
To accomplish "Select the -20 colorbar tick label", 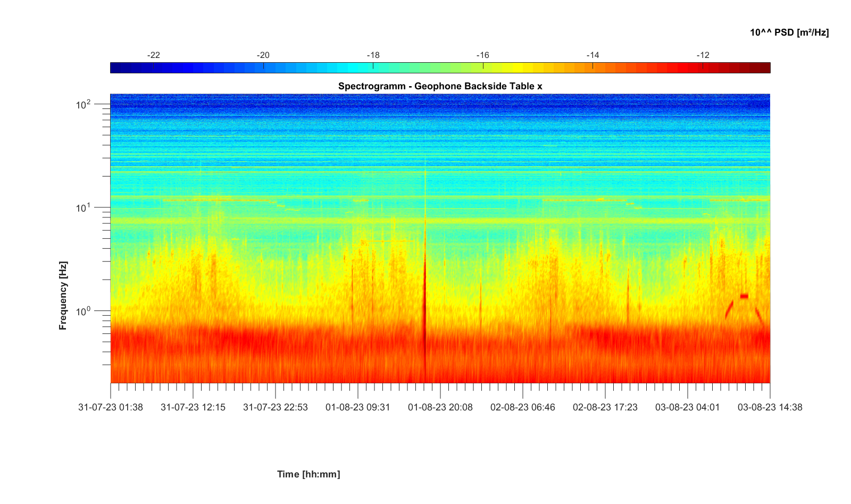I will (263, 55).
